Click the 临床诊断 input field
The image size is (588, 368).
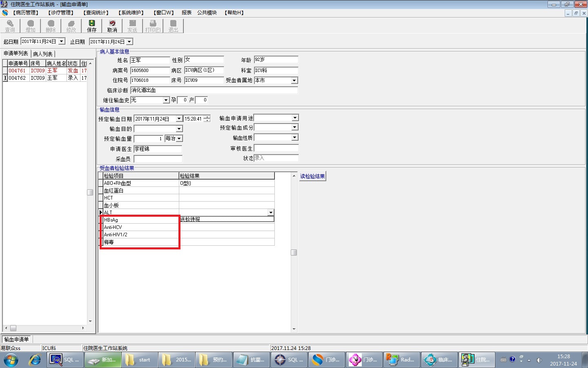(214, 90)
